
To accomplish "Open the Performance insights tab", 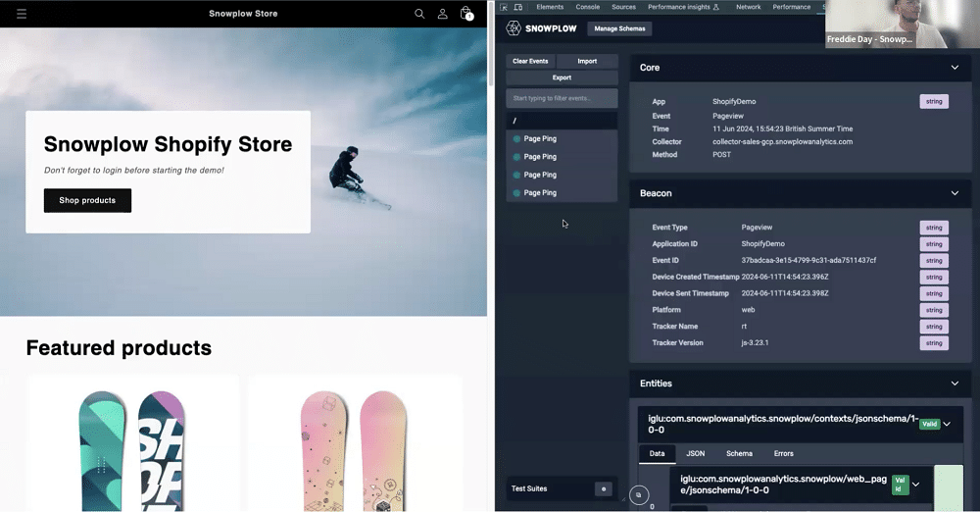I will point(683,7).
